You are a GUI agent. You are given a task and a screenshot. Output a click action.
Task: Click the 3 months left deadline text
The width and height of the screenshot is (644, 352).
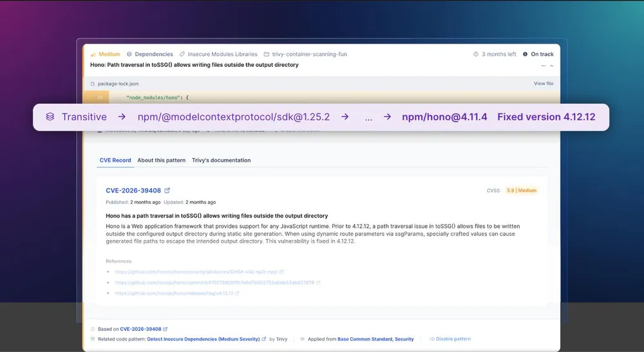(499, 54)
